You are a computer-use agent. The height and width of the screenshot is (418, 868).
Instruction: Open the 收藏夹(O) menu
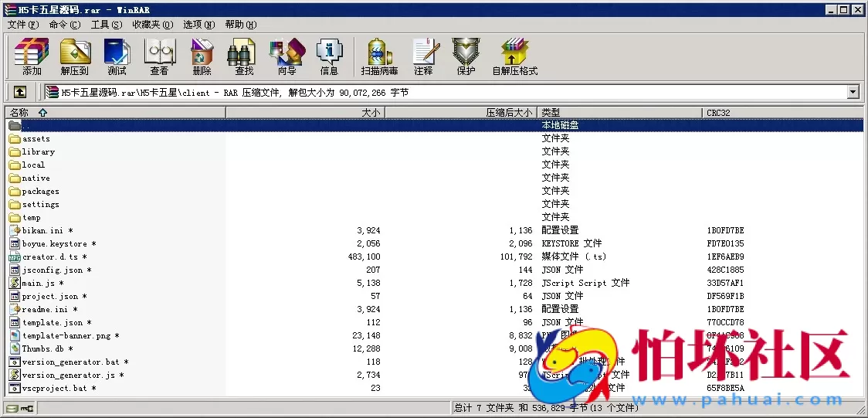point(153,25)
